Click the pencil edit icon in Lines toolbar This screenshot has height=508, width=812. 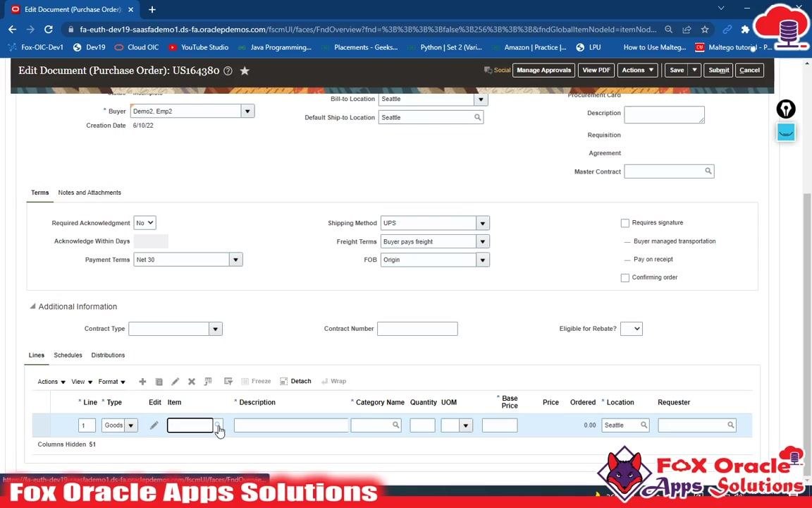[175, 382]
